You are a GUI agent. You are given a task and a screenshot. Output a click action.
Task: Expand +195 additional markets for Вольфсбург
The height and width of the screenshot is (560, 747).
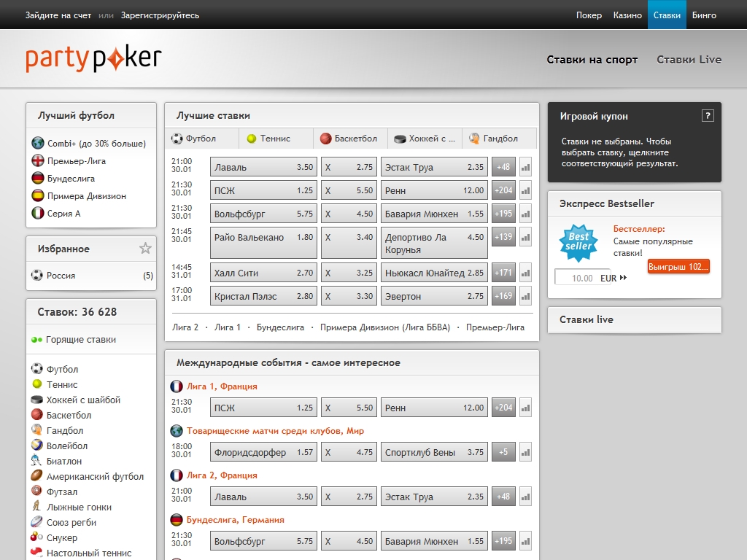pyautogui.click(x=503, y=214)
